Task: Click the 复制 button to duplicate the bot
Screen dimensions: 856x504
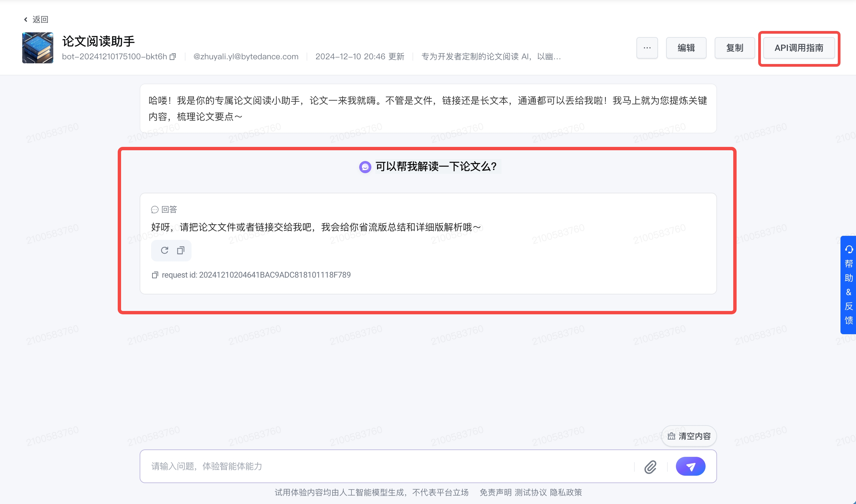Action: click(x=735, y=48)
